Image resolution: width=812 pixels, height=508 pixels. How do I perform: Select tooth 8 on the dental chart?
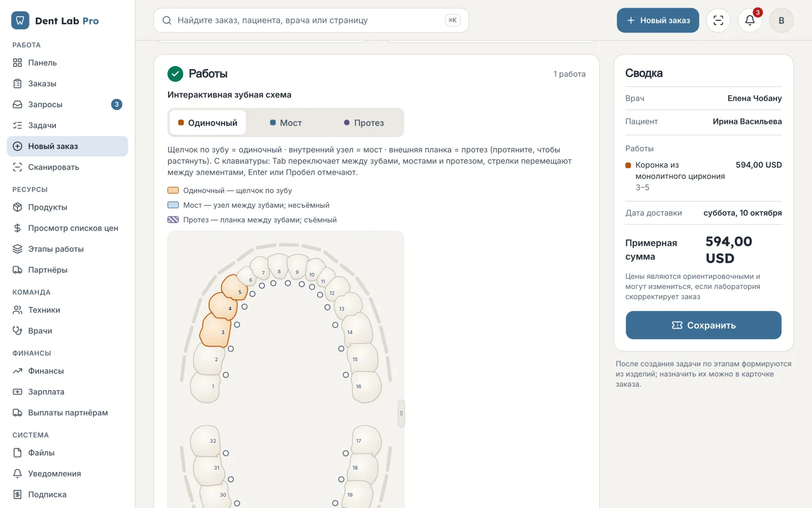point(278,266)
